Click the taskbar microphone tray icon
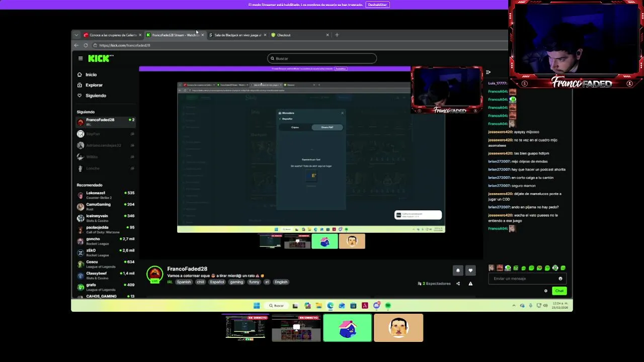This screenshot has height=362, width=644. point(530,306)
